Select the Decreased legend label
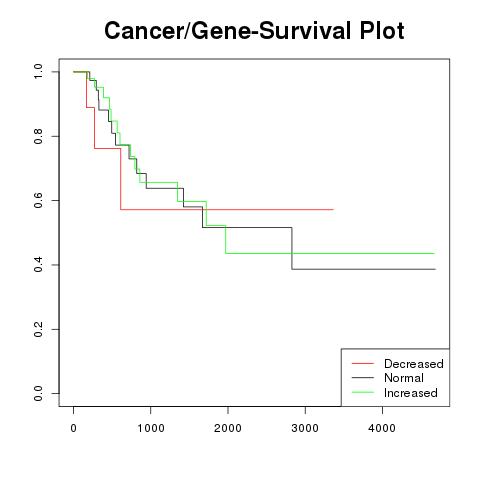 [x=414, y=364]
